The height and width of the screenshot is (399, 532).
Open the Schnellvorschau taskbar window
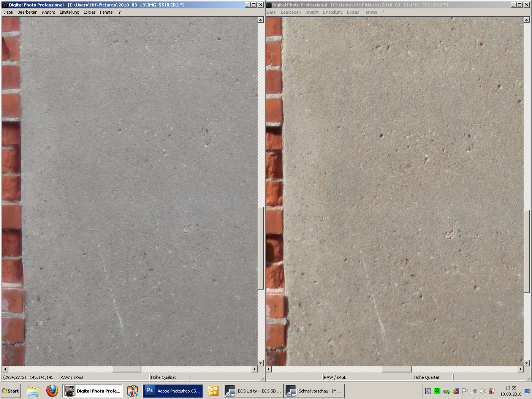click(314, 391)
